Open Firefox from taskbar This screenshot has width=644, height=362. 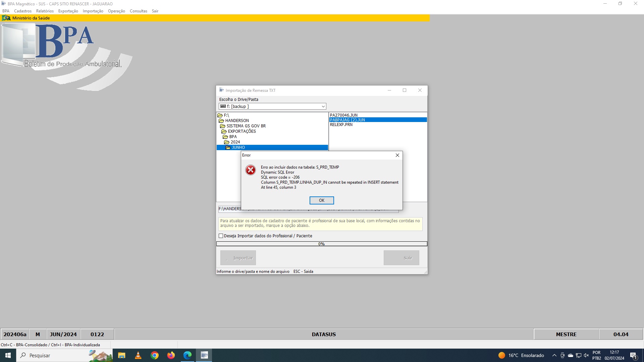171,355
